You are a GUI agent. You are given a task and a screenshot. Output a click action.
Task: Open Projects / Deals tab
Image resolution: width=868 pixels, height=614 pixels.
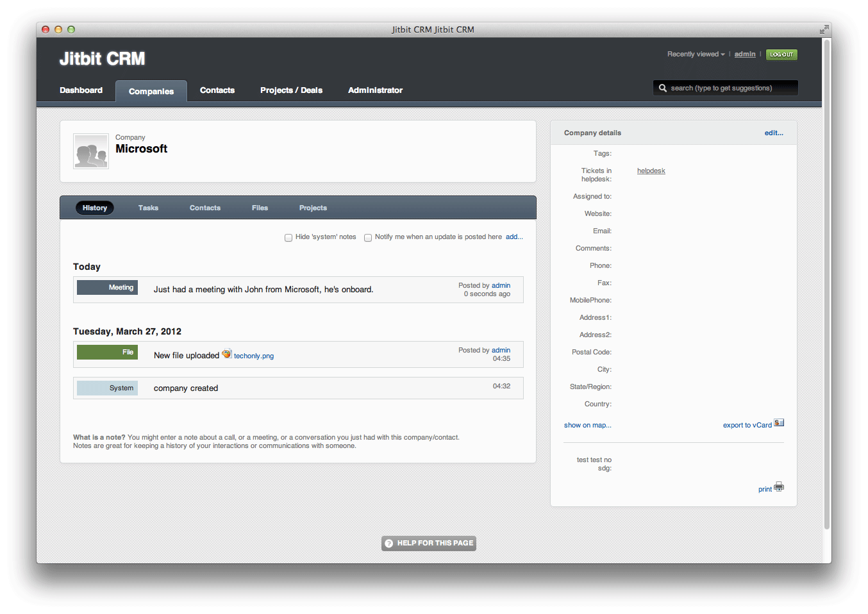pos(291,90)
